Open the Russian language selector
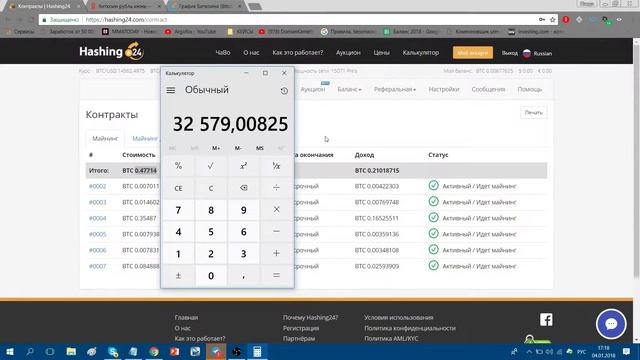The image size is (640, 360). [x=537, y=53]
